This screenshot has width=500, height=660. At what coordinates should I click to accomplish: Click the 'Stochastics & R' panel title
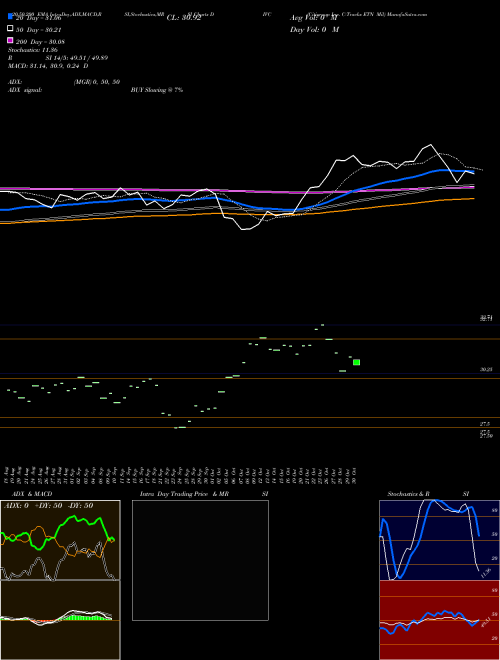point(409,494)
